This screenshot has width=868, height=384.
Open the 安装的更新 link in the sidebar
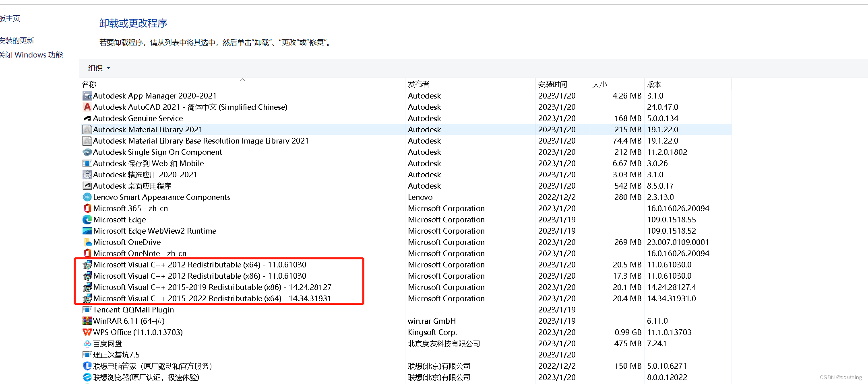click(x=17, y=41)
